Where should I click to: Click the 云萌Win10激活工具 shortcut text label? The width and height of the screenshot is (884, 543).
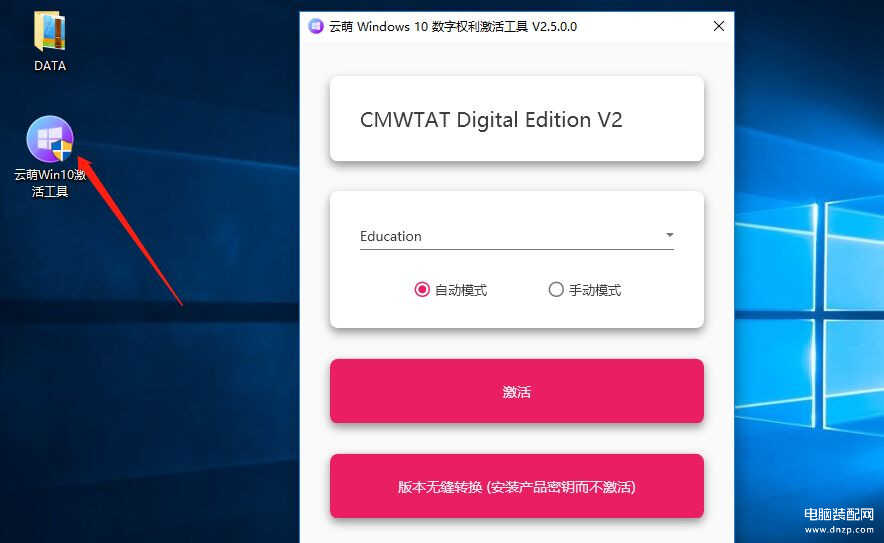(x=50, y=183)
